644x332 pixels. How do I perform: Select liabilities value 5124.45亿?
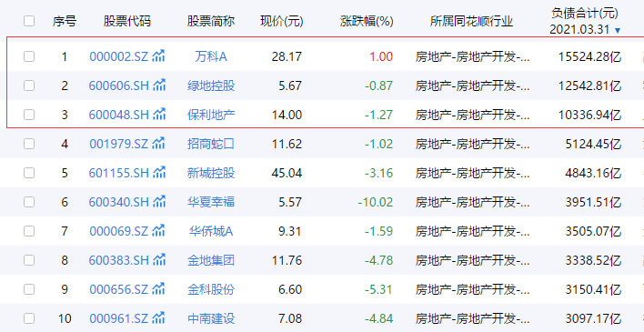point(593,144)
